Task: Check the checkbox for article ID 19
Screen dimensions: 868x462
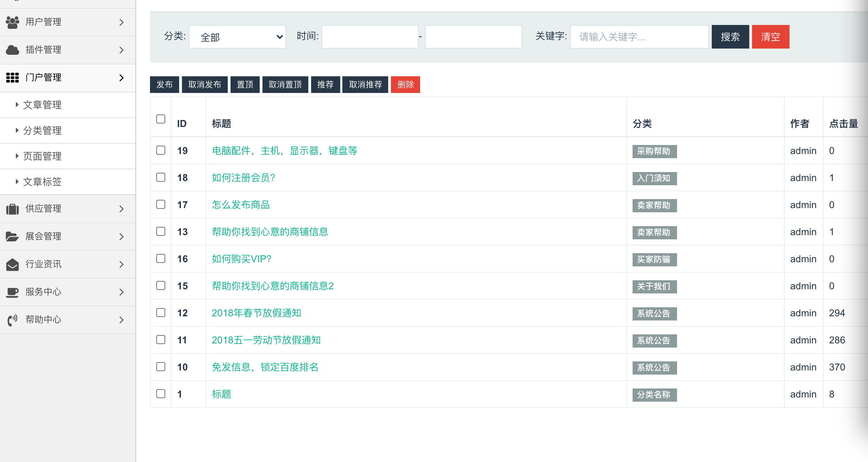Action: click(x=160, y=150)
